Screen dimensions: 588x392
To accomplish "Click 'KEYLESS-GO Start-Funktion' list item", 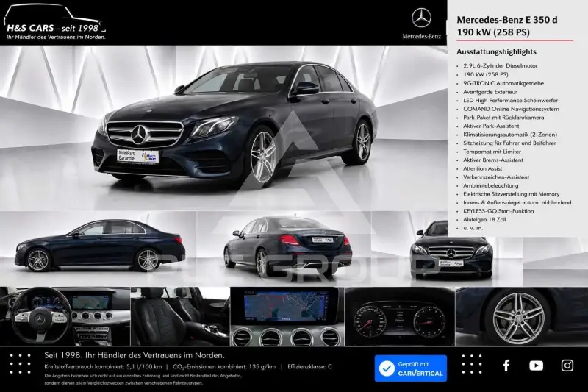I will coord(498,211).
